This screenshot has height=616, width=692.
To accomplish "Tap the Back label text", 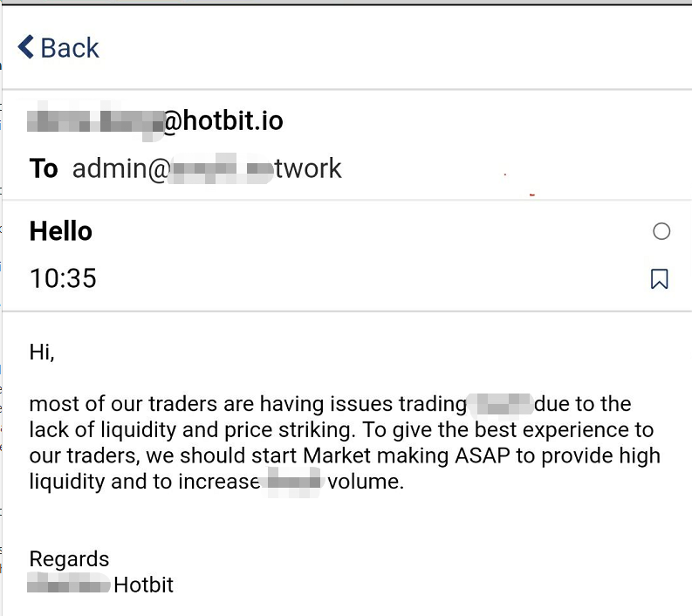I will [x=70, y=48].
